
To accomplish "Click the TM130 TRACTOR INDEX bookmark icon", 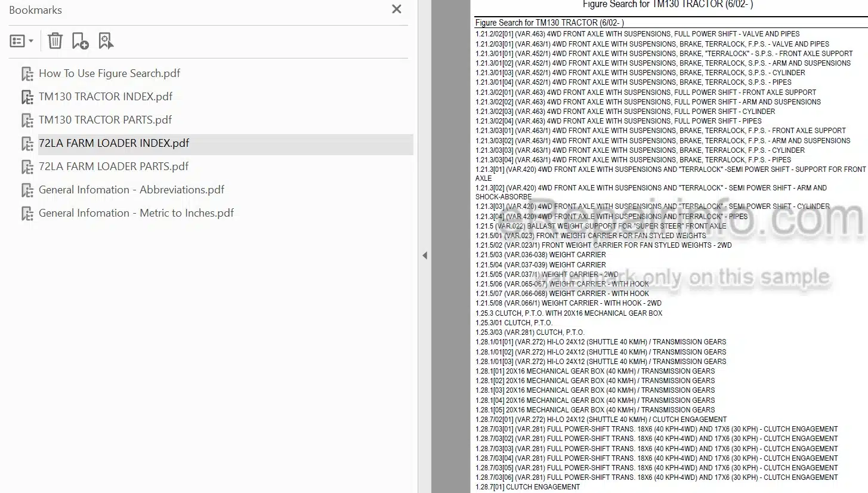I will [27, 97].
